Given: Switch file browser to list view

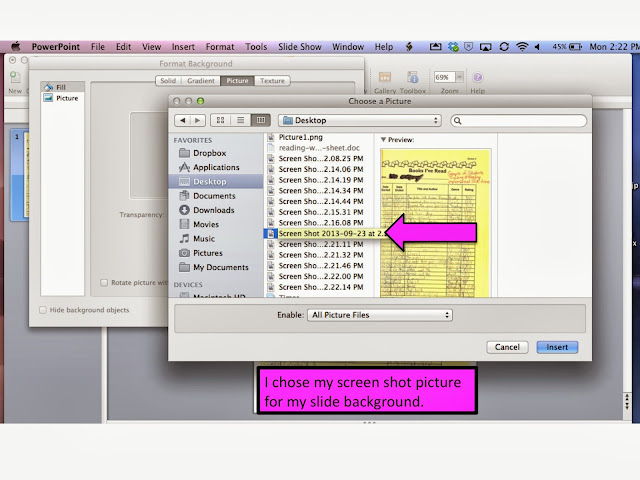Looking at the screenshot, I should 240,120.
